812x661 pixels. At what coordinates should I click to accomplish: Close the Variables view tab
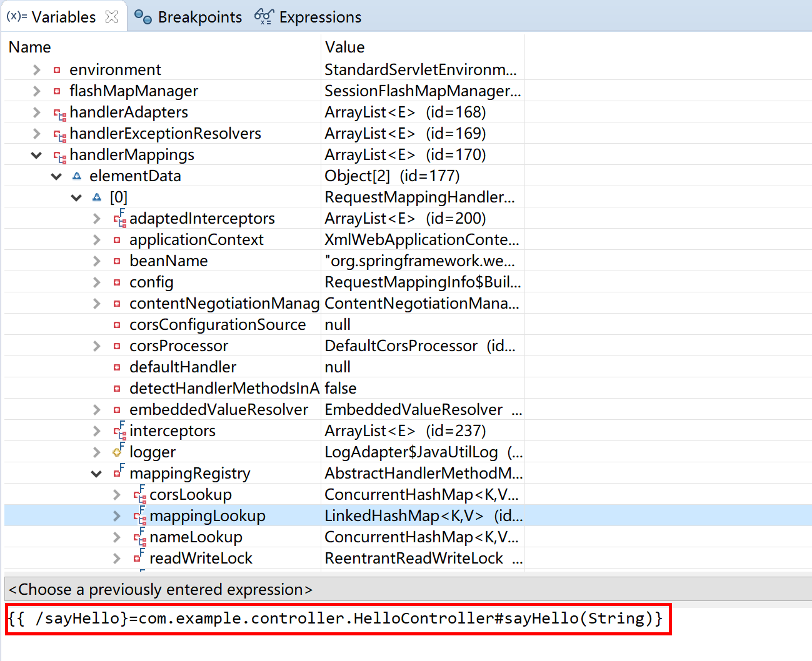(x=112, y=17)
